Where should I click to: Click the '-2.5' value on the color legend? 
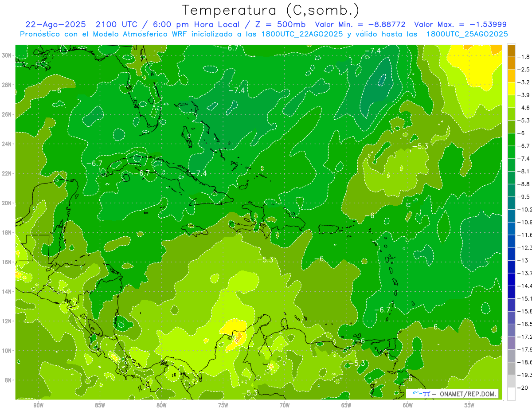click(524, 70)
